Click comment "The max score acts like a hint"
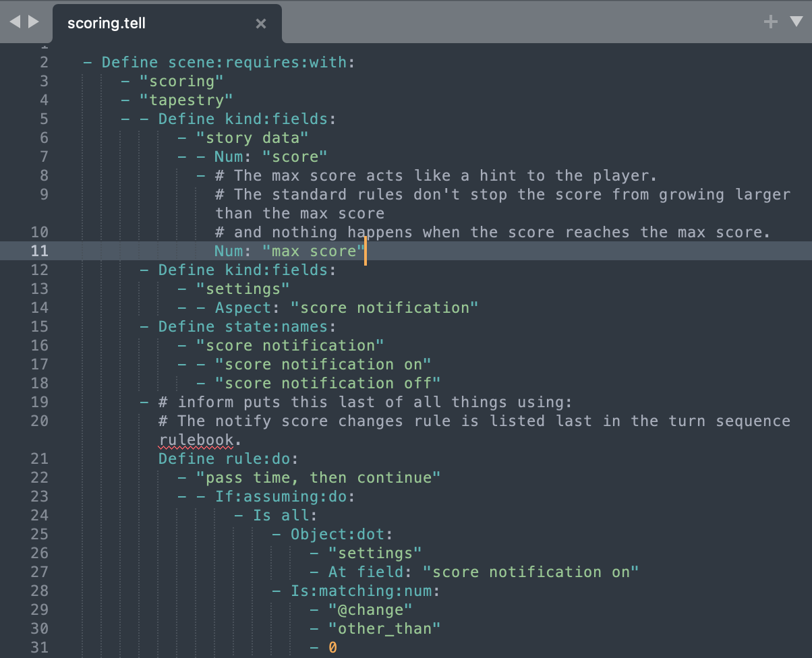The image size is (812, 658). [436, 175]
